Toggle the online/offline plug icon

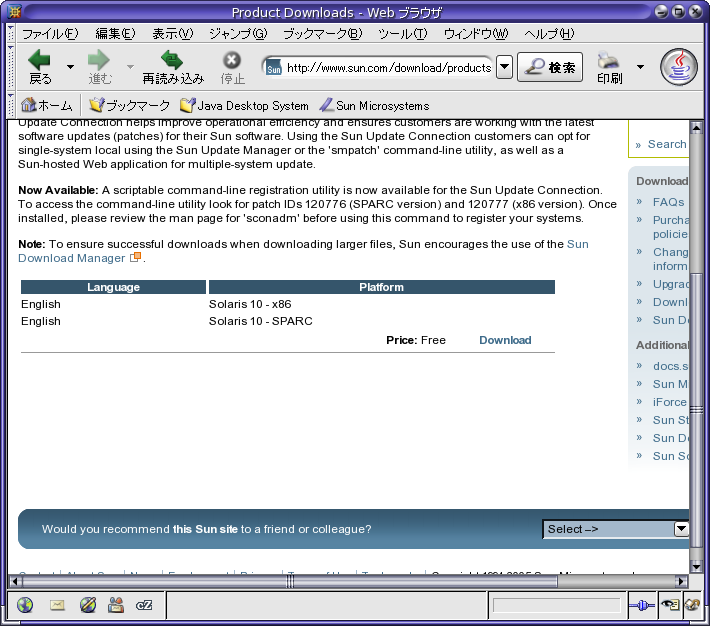[x=642, y=605]
